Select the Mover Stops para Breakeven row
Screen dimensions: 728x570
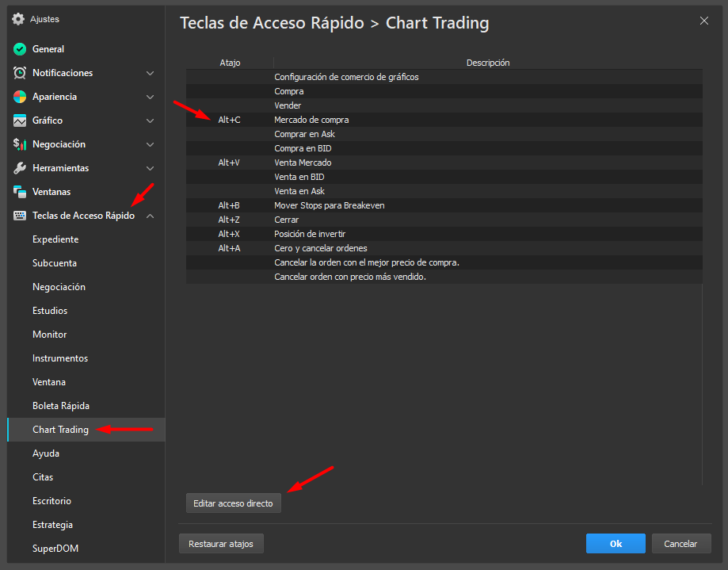[x=444, y=205]
